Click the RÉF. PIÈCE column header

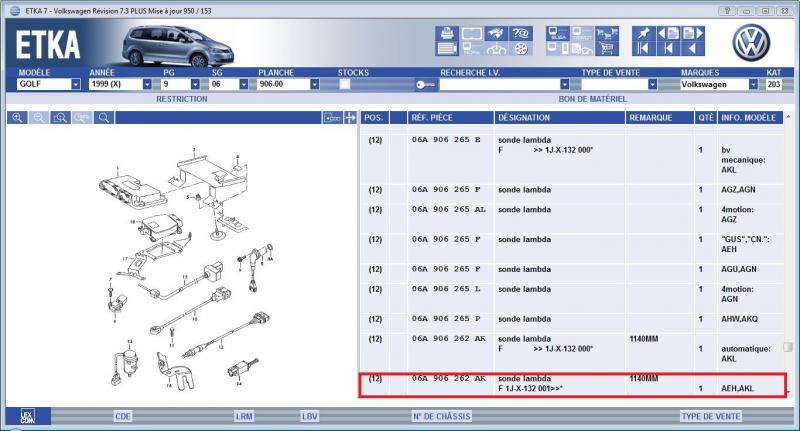(451, 118)
